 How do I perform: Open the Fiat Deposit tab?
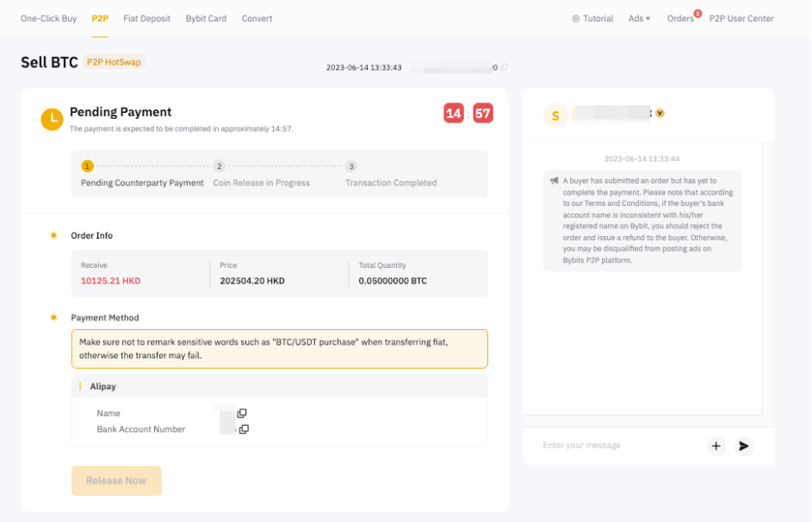[x=146, y=18]
